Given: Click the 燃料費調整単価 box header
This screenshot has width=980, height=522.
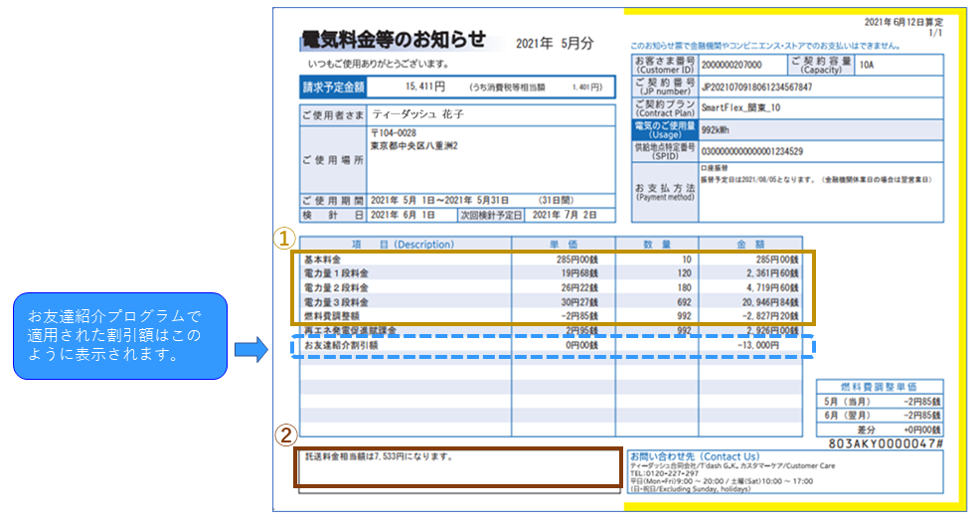Looking at the screenshot, I should [878, 386].
